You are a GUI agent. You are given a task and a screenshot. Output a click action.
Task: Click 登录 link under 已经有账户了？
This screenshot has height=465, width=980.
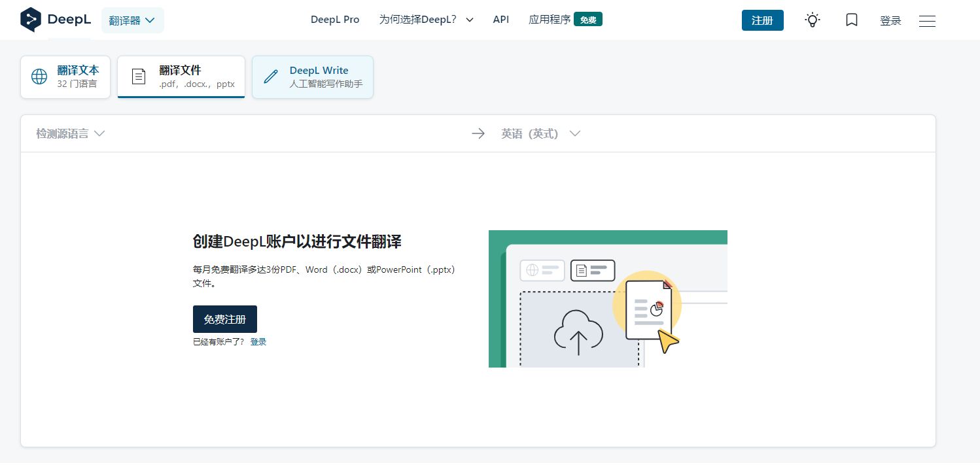pyautogui.click(x=258, y=342)
